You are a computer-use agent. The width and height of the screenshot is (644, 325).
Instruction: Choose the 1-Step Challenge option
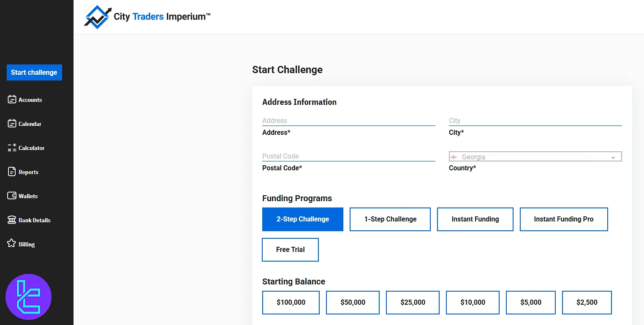390,219
